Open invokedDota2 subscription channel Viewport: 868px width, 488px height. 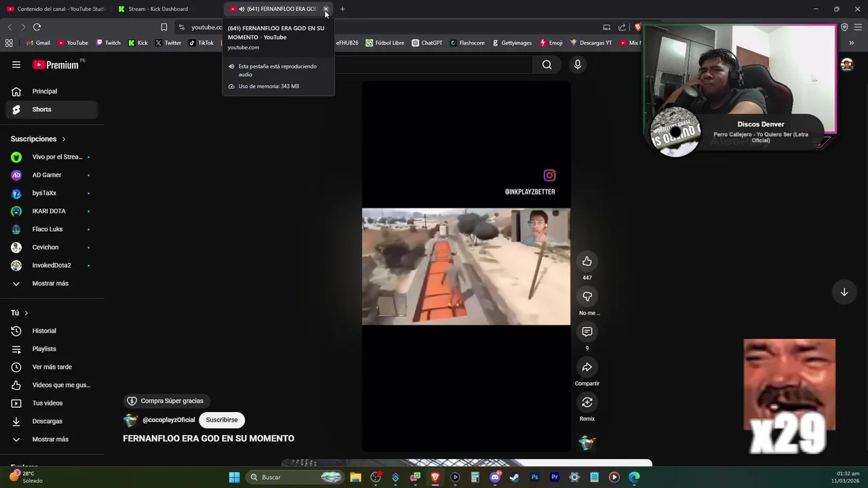click(x=52, y=266)
